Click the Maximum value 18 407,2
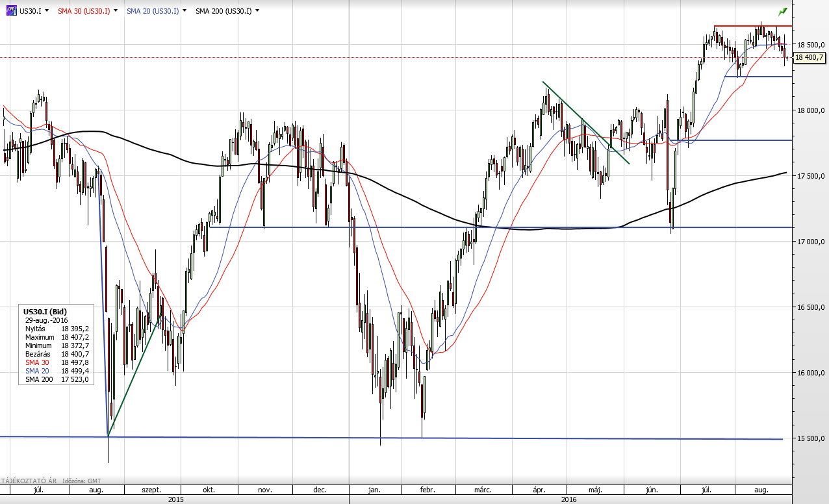The image size is (829, 504). coord(75,337)
